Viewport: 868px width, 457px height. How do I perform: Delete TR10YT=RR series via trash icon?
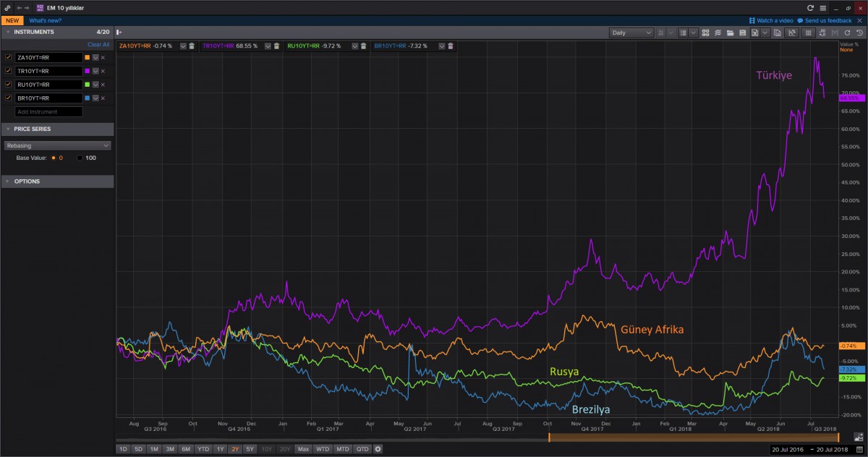tap(277, 46)
